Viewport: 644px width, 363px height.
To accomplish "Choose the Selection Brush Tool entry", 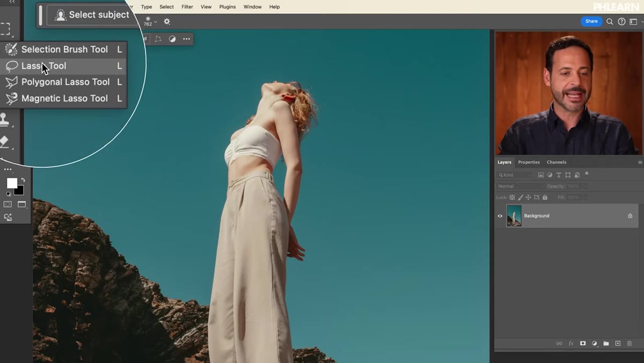I will tap(64, 49).
